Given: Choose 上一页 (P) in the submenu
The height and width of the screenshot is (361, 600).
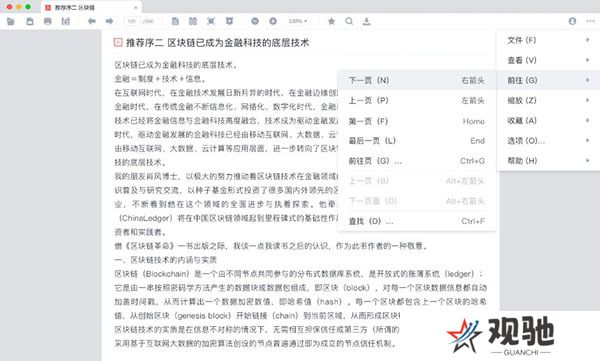Looking at the screenshot, I should coord(417,100).
